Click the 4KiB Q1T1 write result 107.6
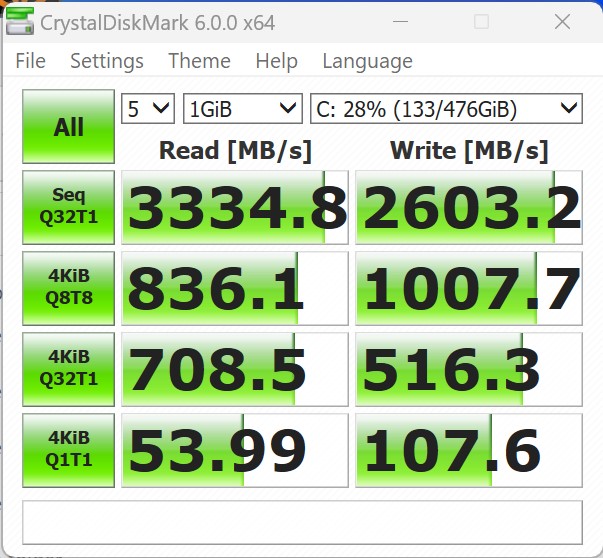603x558 pixels. [469, 450]
